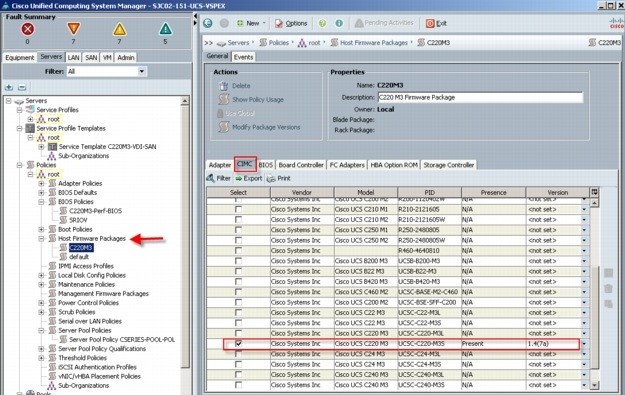Open the Options button
This screenshot has height=395, width=625.
pyautogui.click(x=291, y=23)
